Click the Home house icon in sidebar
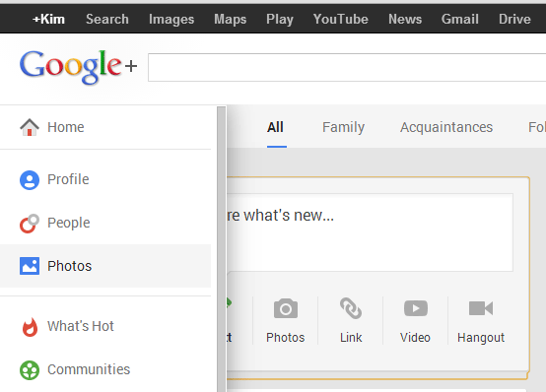Image resolution: width=546 pixels, height=392 pixels. (x=30, y=127)
